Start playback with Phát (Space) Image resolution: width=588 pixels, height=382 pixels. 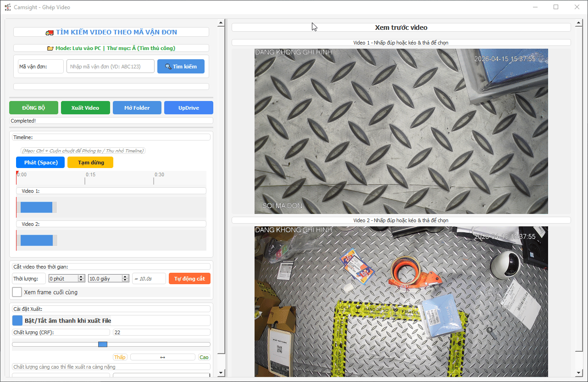click(x=40, y=163)
